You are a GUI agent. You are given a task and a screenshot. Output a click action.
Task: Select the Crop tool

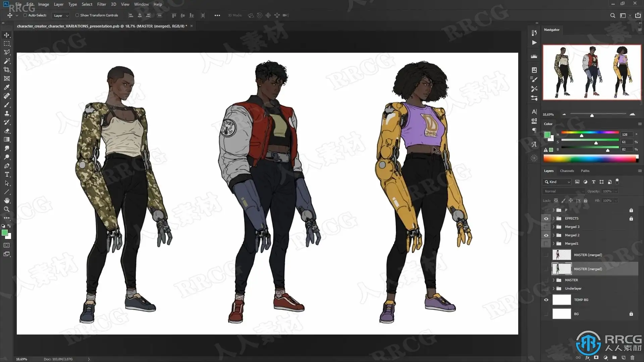[7, 70]
